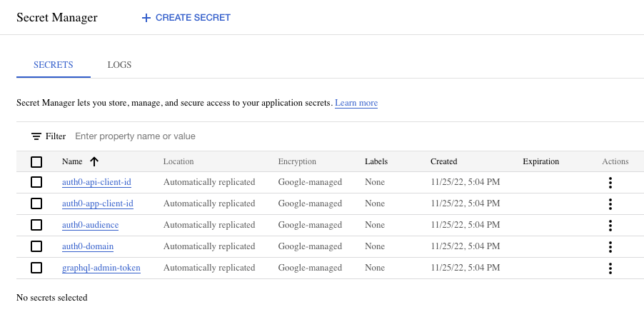
Task: Open three-dot menu for graphql-admin-token
Action: point(610,268)
